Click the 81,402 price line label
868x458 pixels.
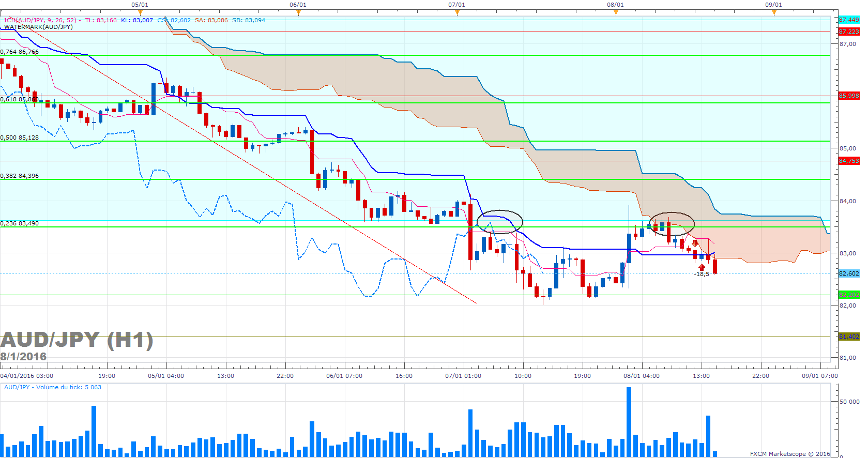pyautogui.click(x=849, y=337)
